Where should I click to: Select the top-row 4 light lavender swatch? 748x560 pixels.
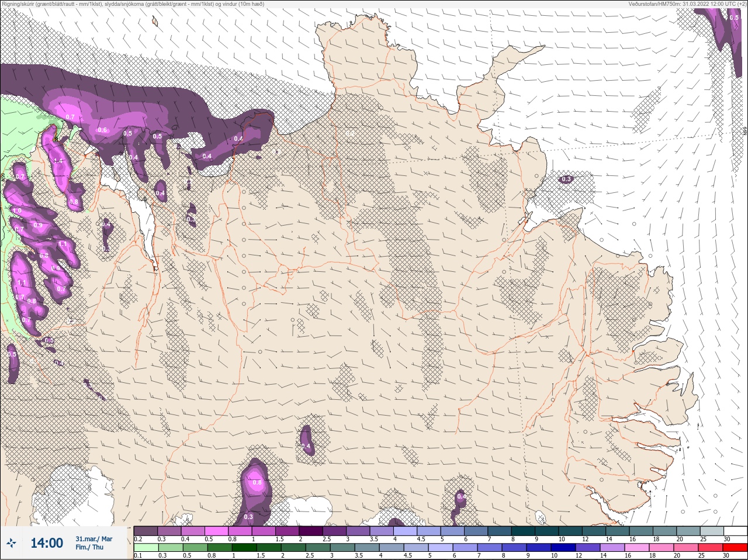coord(406,531)
